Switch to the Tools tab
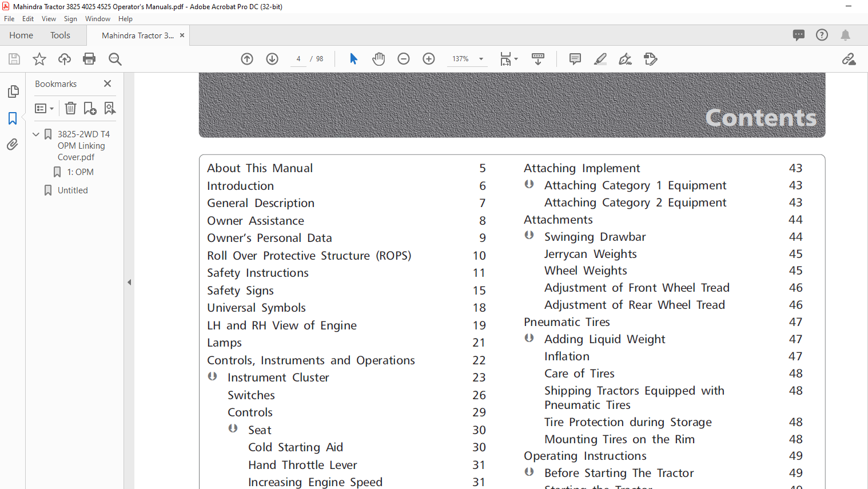868x489 pixels. [60, 35]
